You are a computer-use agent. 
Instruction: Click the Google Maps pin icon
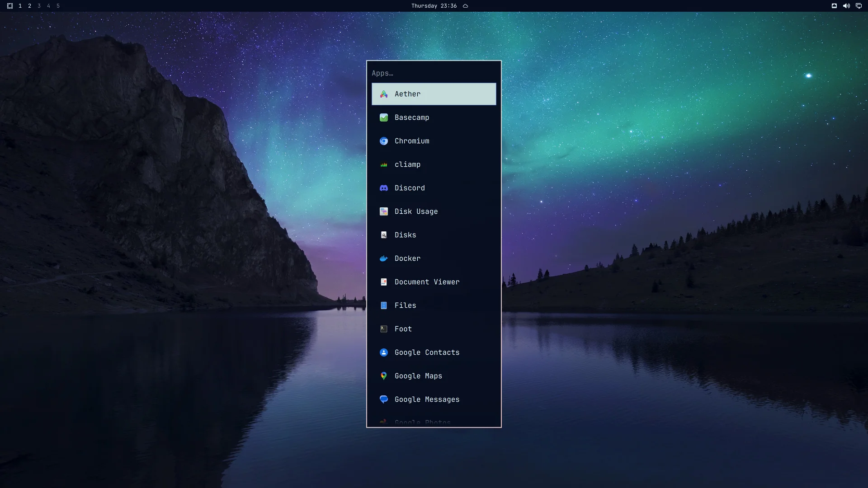coord(384,376)
